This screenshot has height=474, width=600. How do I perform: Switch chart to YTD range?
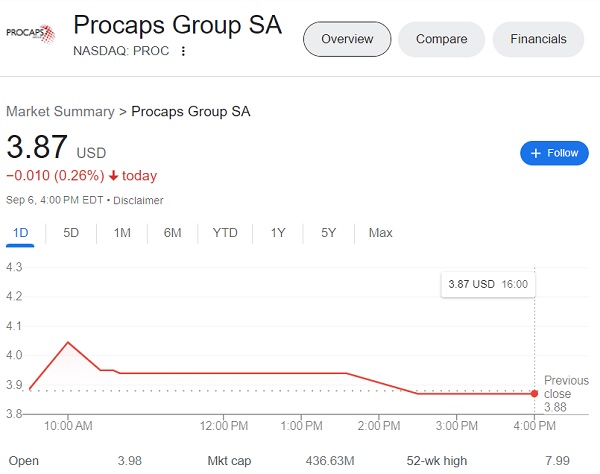click(225, 233)
